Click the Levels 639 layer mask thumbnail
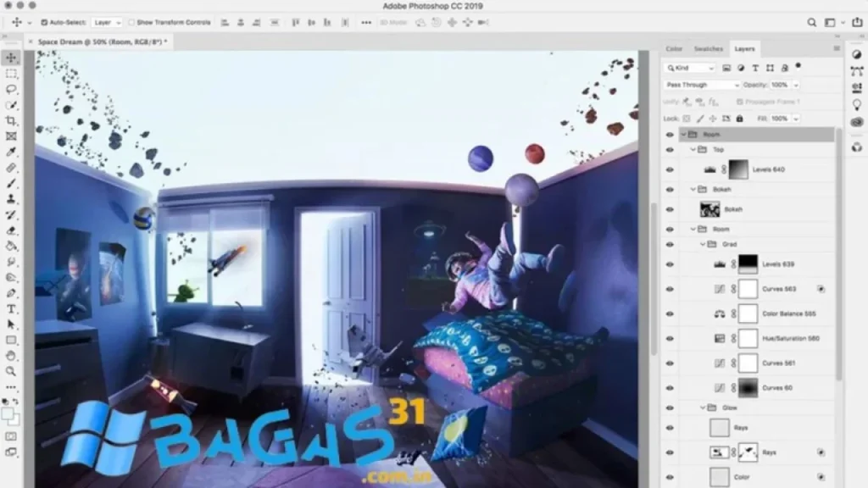 (x=748, y=264)
